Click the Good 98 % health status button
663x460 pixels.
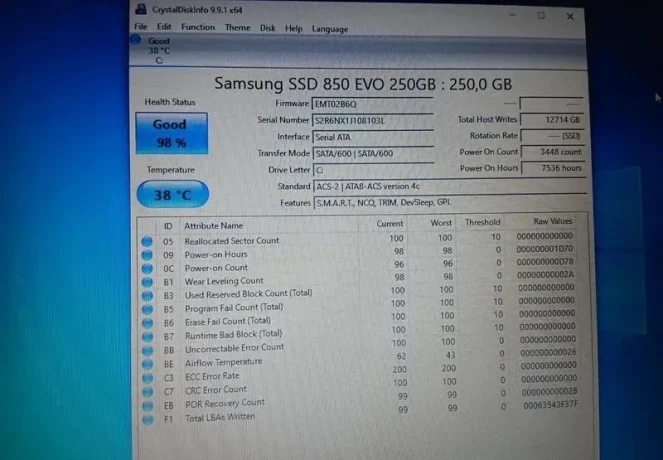[172, 133]
